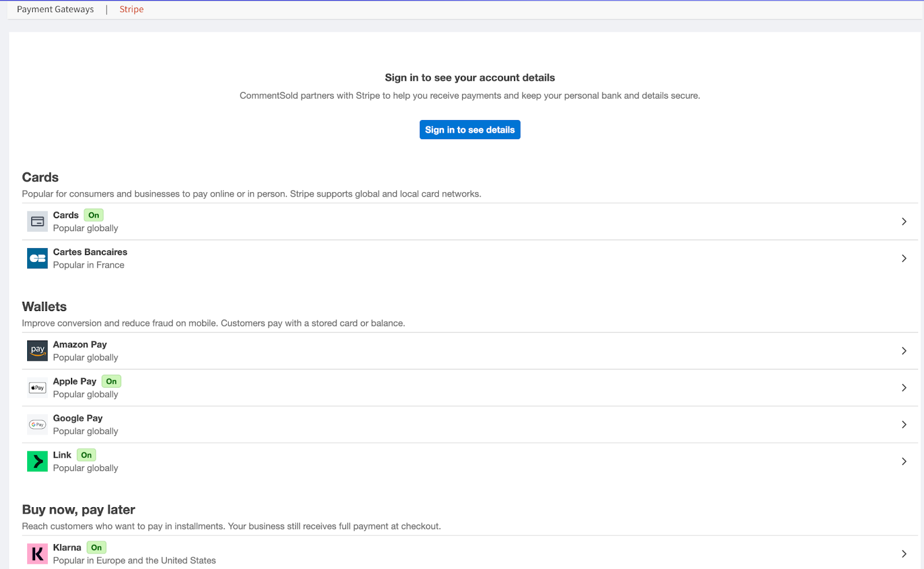Click the On badge next to Klarna
This screenshot has width=924, height=569.
[x=96, y=548]
